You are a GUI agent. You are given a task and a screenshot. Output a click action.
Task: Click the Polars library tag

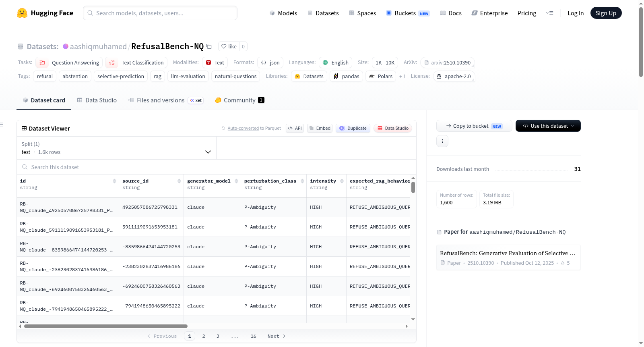[x=381, y=76]
